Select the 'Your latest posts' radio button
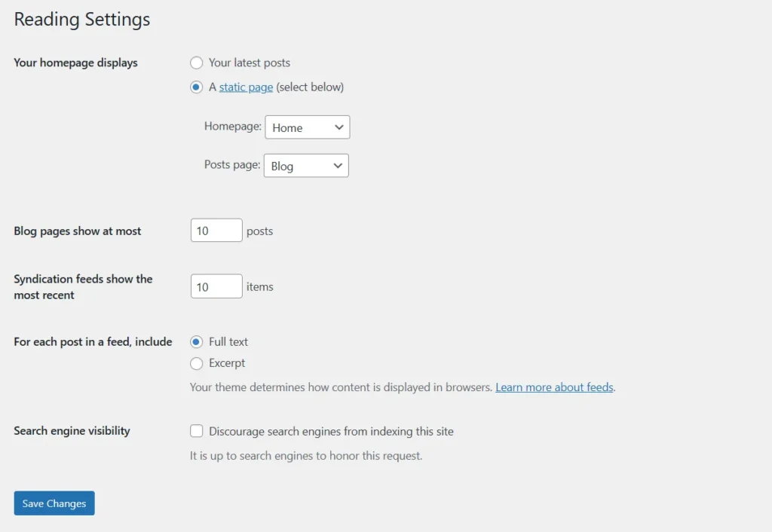Image resolution: width=772 pixels, height=532 pixels. pos(196,63)
